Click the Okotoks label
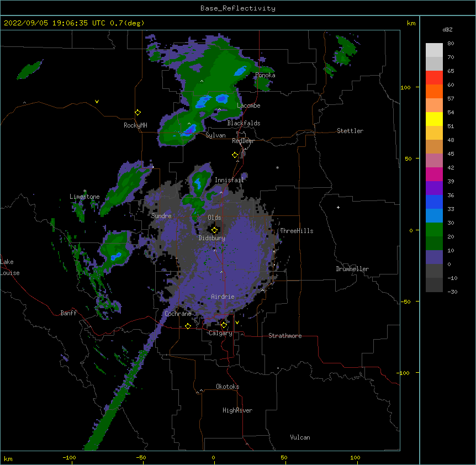476x465 pixels. tap(228, 387)
